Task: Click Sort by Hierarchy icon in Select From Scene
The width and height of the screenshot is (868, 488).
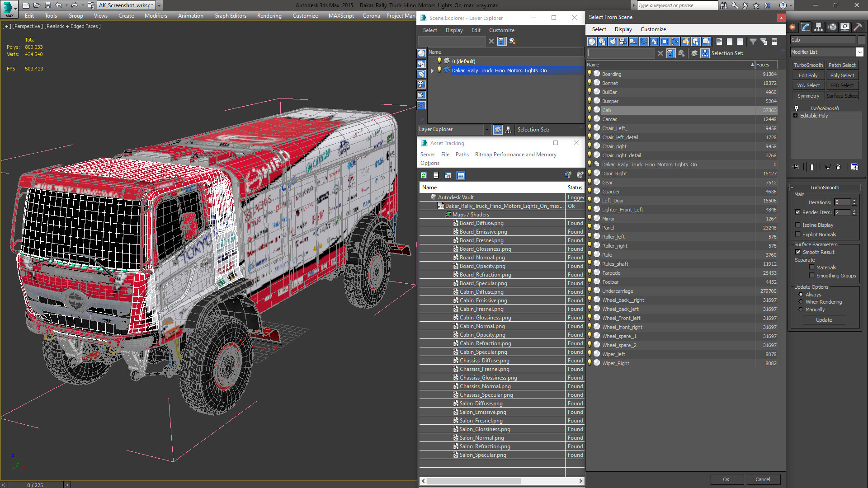Action: pyautogui.click(x=705, y=53)
